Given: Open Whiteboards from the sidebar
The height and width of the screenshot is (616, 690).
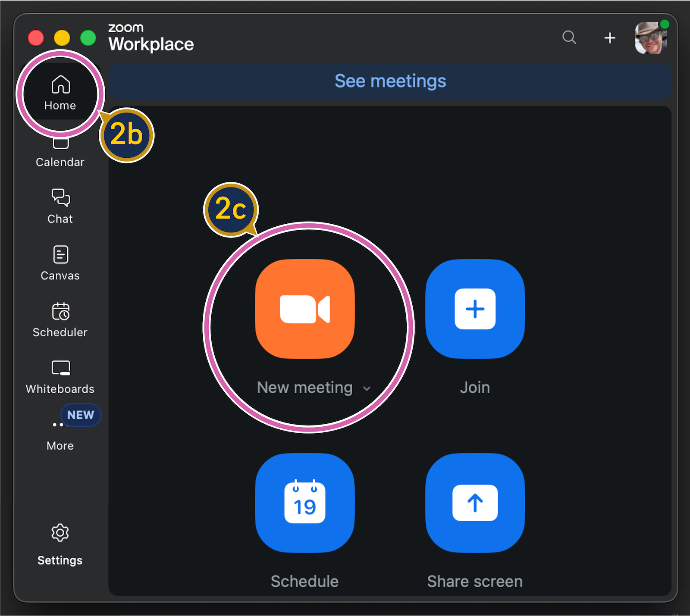Looking at the screenshot, I should pyautogui.click(x=60, y=377).
